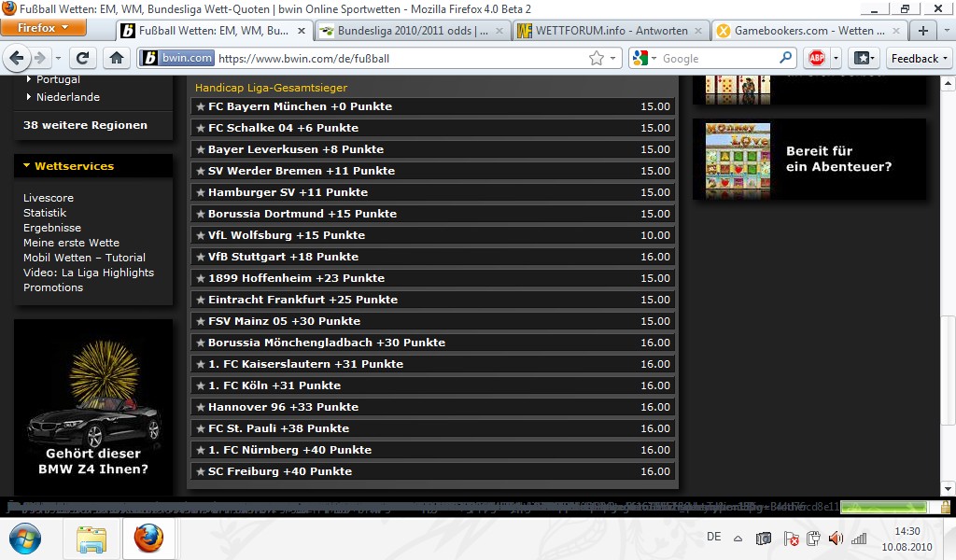Screen dimensions: 956x560
Task: Click the Home button in the toolbar
Action: (x=116, y=58)
